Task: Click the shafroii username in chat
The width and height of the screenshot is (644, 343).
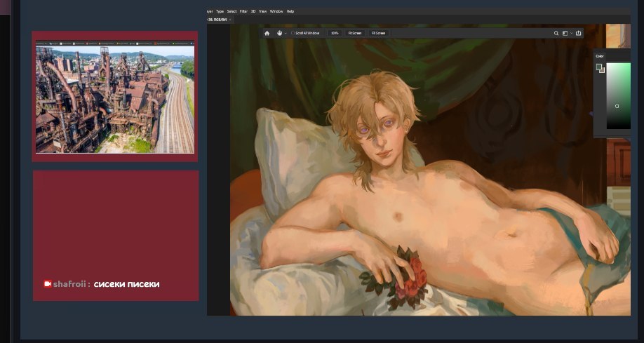Action: coord(69,284)
